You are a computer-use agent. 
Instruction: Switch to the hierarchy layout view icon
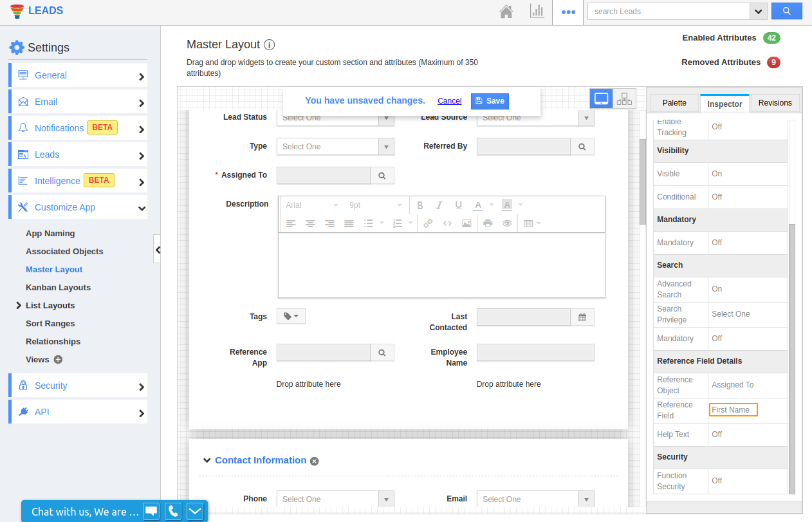624,99
